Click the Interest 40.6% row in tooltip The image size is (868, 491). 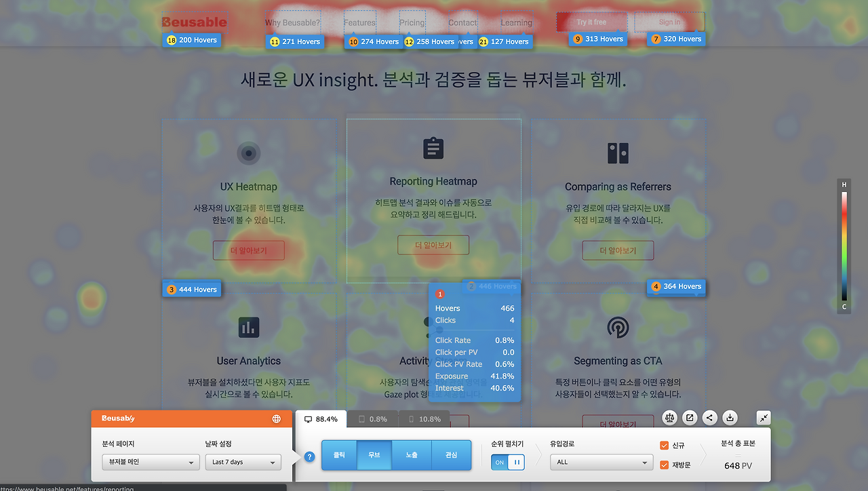(475, 388)
